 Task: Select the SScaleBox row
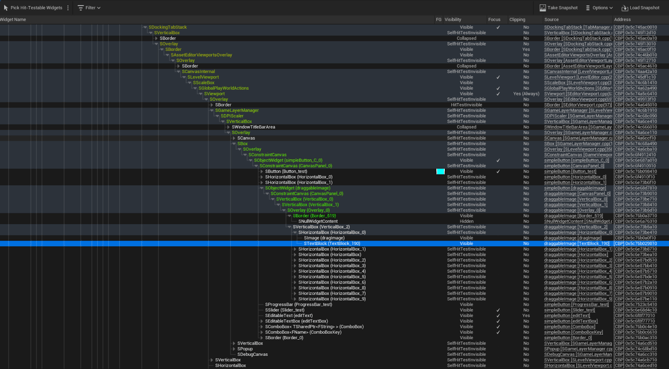[334, 83]
